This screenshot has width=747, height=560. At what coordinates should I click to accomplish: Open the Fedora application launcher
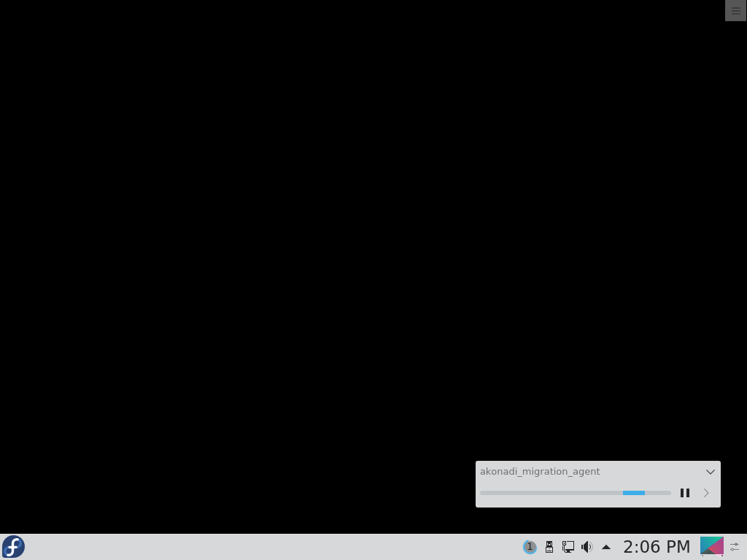coord(13,547)
